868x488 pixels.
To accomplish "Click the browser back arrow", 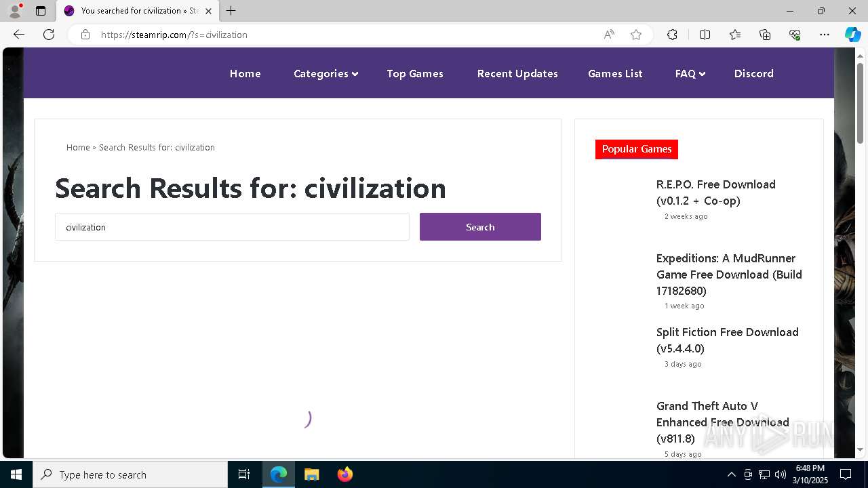I will pyautogui.click(x=19, y=35).
